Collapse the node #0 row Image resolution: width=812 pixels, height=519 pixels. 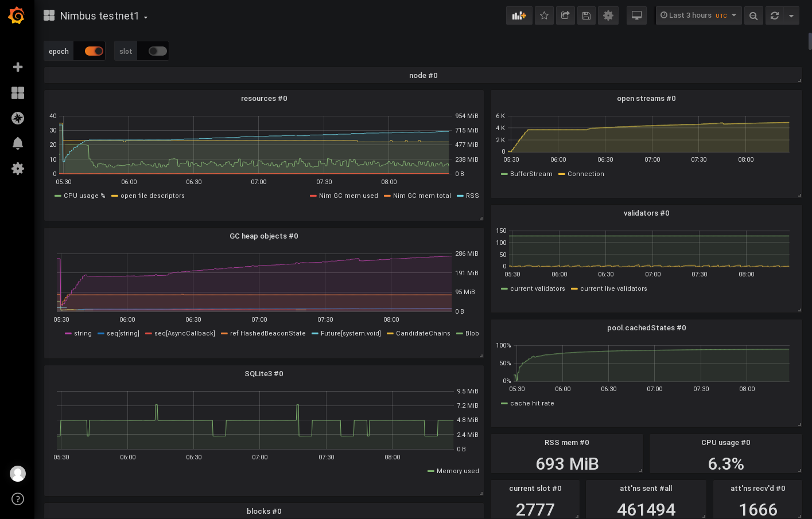pyautogui.click(x=424, y=76)
